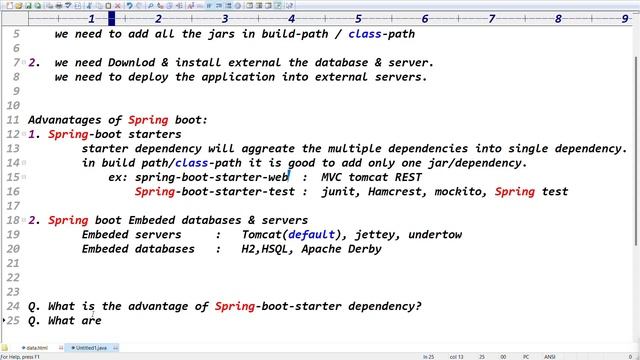This screenshot has width=640, height=360.
Task: Click 'Embeded servers' on line 19
Action: coord(131,234)
